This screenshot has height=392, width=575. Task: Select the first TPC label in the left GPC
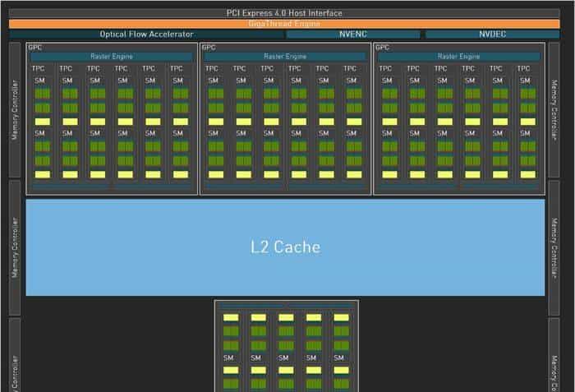(39, 69)
